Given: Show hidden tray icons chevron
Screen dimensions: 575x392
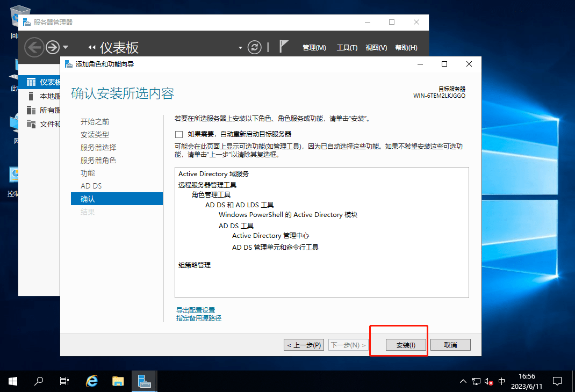Looking at the screenshot, I should click(x=463, y=381).
